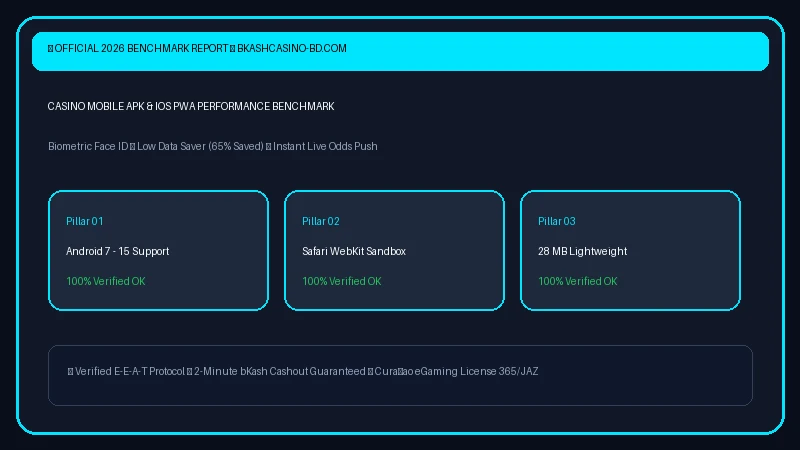
Task: Open the Pillar 03 card
Action: [630, 251]
